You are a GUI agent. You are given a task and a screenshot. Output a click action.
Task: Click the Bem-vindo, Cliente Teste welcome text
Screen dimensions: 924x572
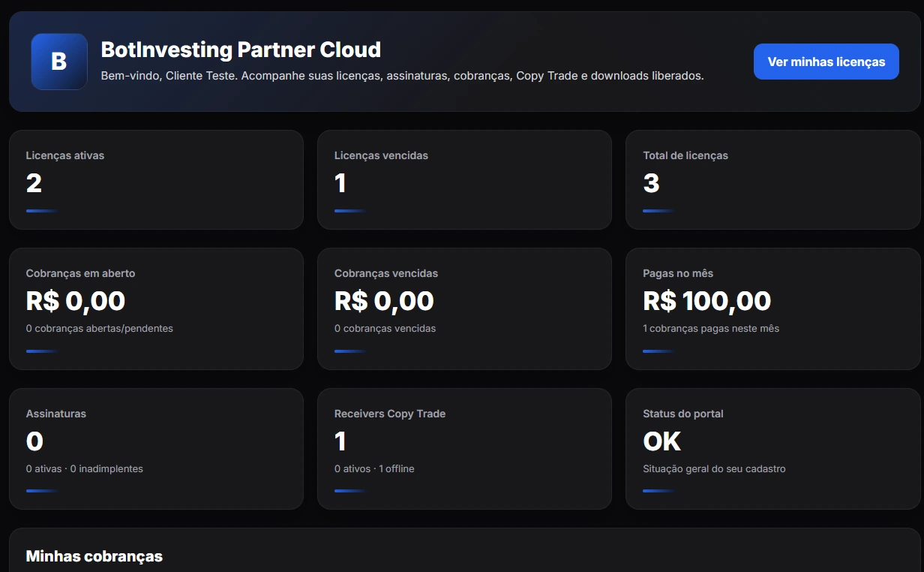(402, 76)
